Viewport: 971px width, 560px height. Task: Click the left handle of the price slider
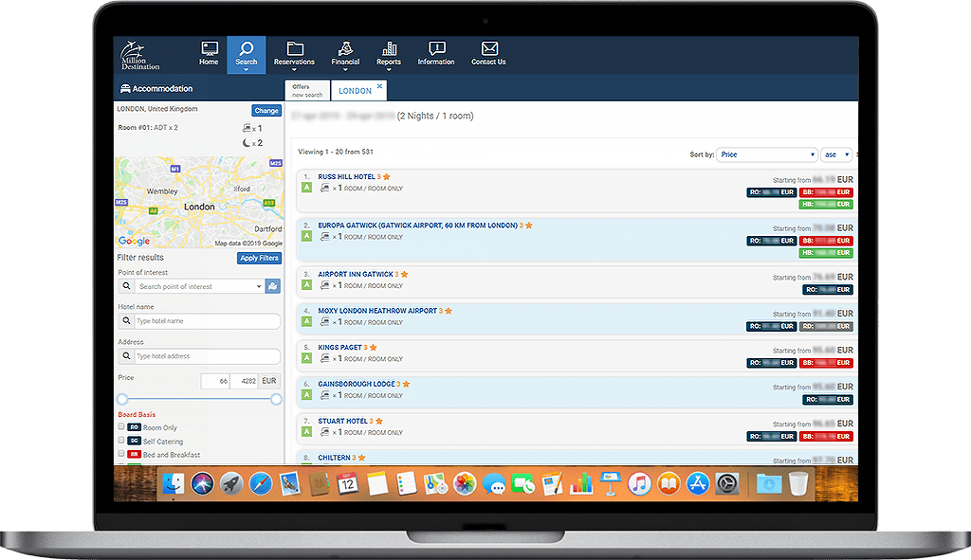point(121,399)
